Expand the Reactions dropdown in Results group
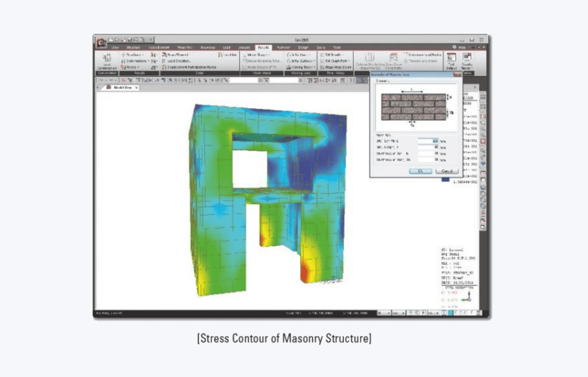Screen dimensions: 588x377 point(133,55)
